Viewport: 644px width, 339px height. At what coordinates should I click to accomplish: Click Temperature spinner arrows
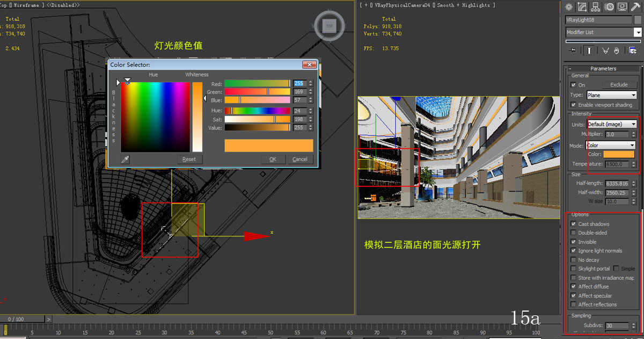[633, 164]
